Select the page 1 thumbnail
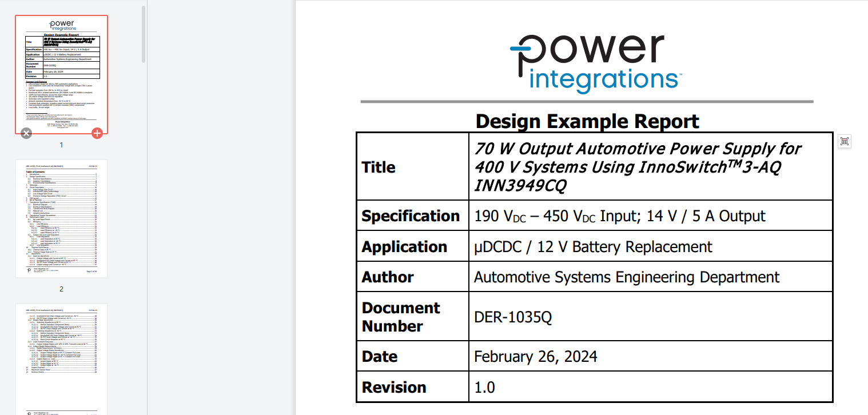 pyautogui.click(x=61, y=75)
